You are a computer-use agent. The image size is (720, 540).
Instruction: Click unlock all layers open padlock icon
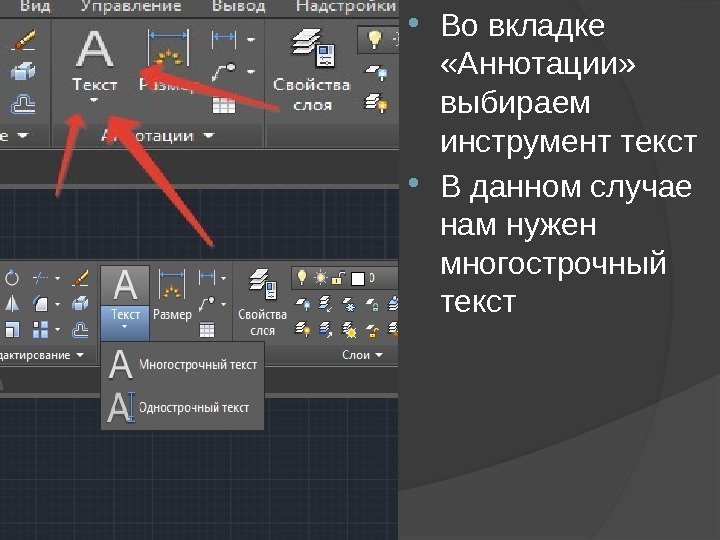coord(372,329)
